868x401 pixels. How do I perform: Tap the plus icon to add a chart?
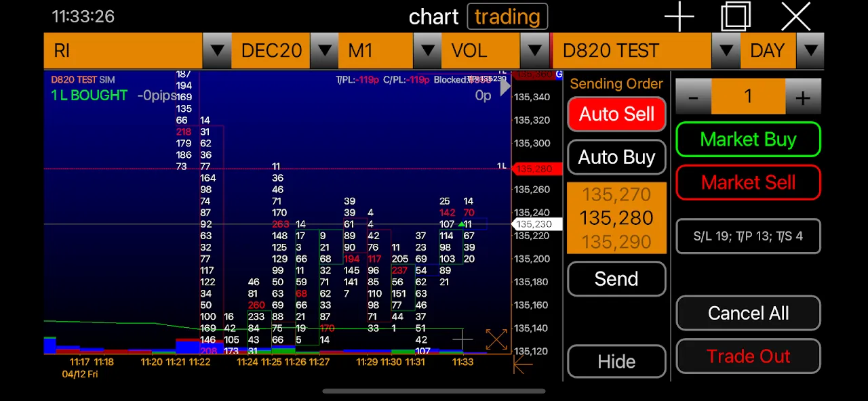pos(679,16)
